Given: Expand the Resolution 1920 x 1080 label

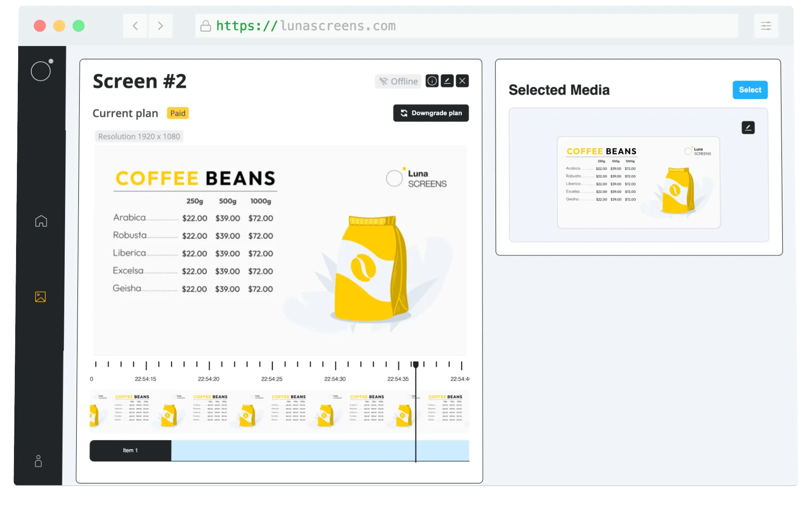Looking at the screenshot, I should point(139,136).
